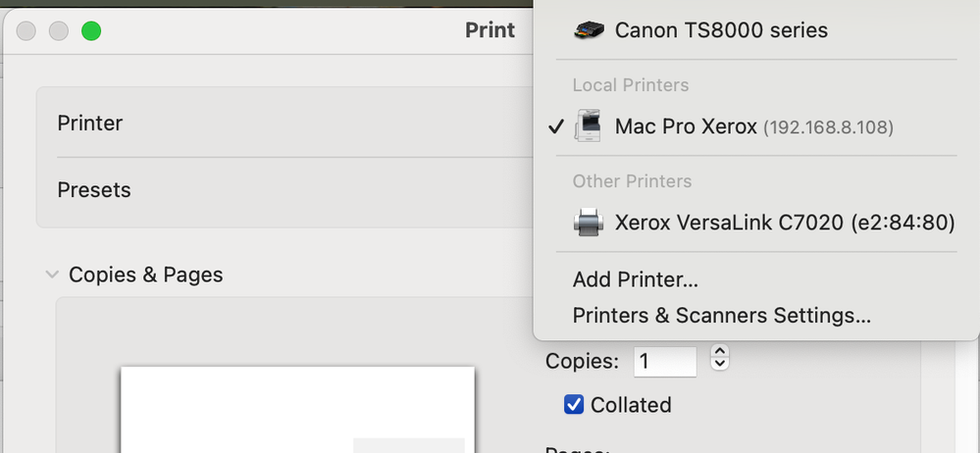980x453 pixels.
Task: Click the gray close window button
Action: tap(26, 30)
